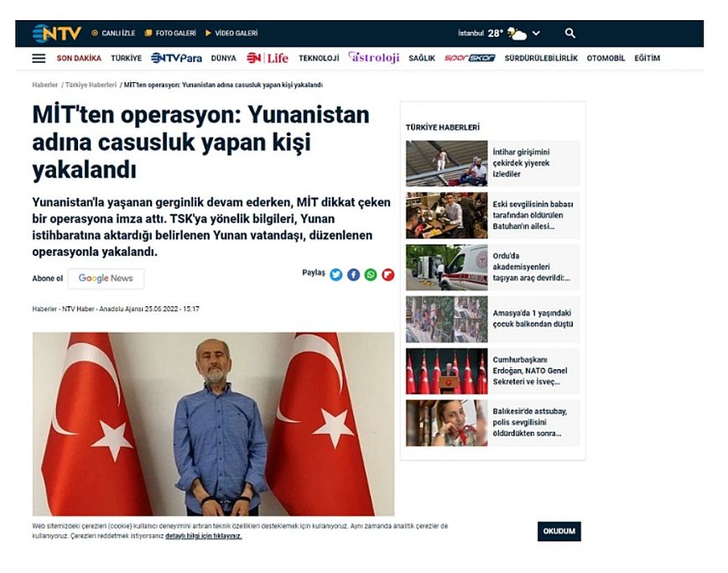Go to Son Dakika news
Viewport: 728px width, 573px height.
[x=79, y=58]
